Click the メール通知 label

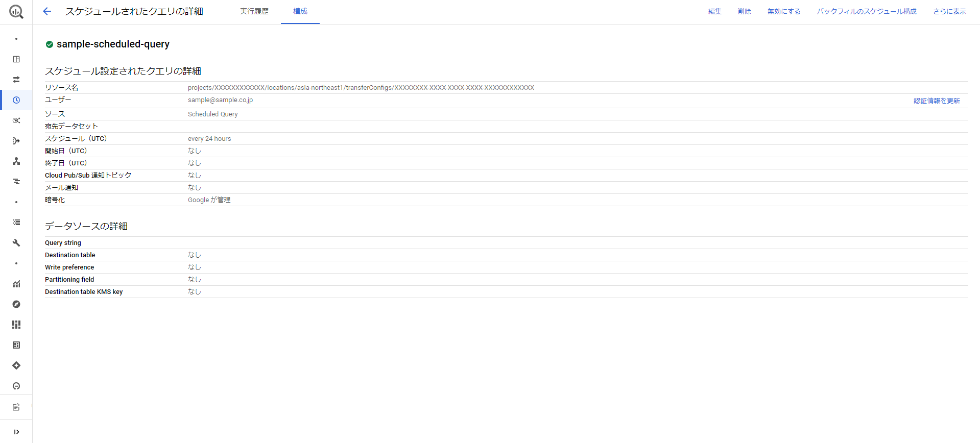coord(61,188)
